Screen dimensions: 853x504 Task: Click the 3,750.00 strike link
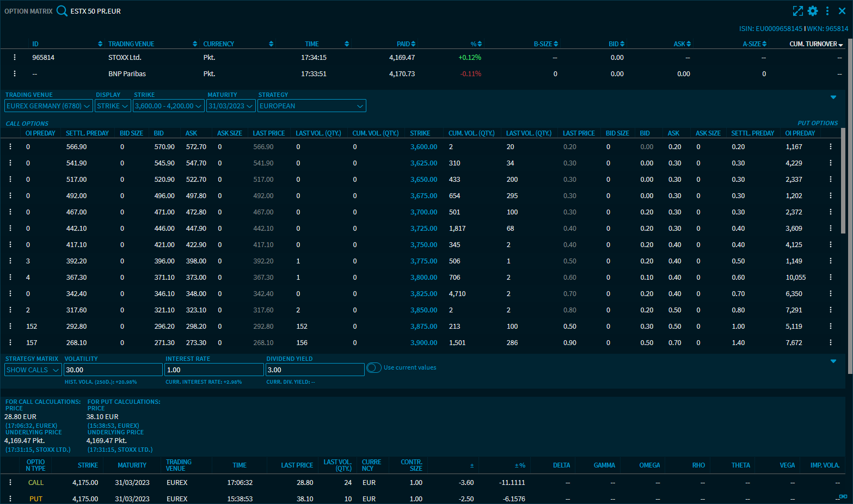[424, 245]
